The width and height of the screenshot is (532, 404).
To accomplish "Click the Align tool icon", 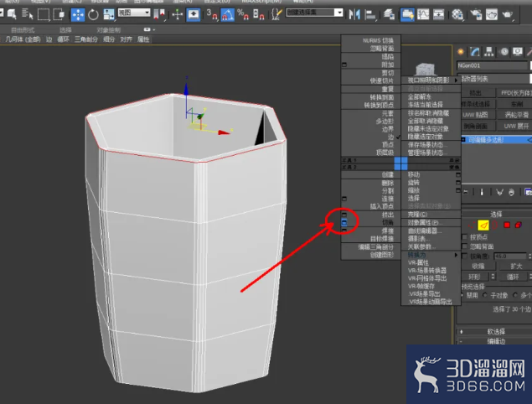I will 369,14.
